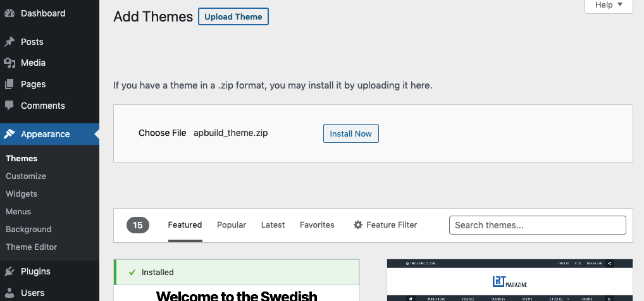Click the RT Magazine theme thumbnail
This screenshot has height=301, width=644.
point(509,280)
